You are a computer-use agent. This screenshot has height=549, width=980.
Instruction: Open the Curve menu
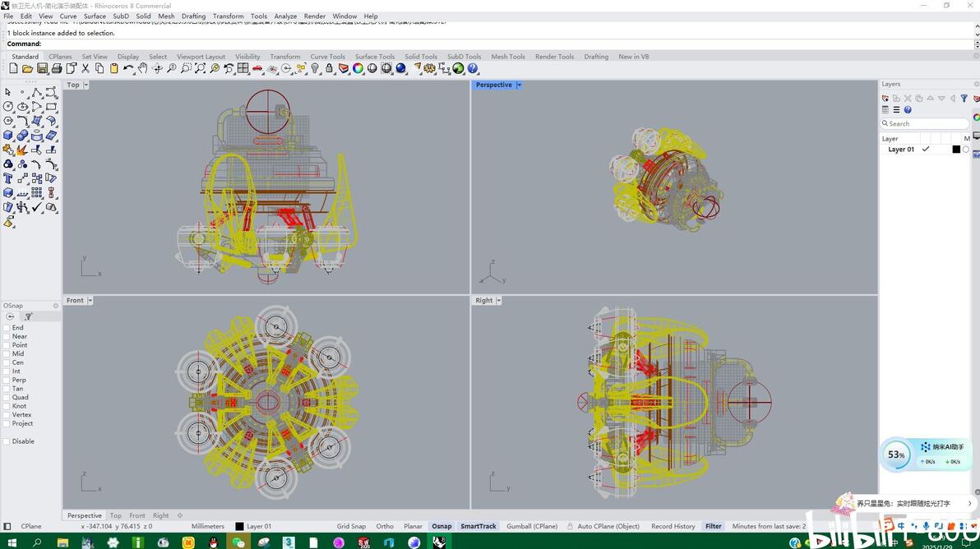[x=68, y=16]
